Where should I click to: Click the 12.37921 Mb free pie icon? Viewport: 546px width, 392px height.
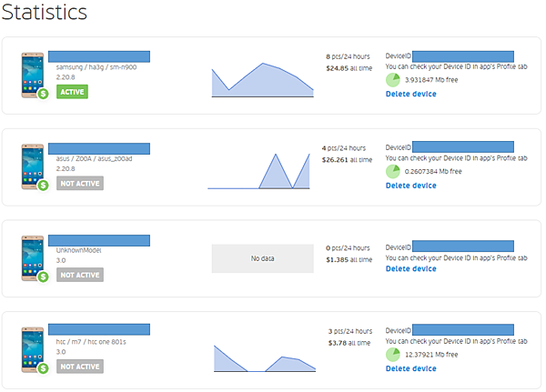(393, 355)
